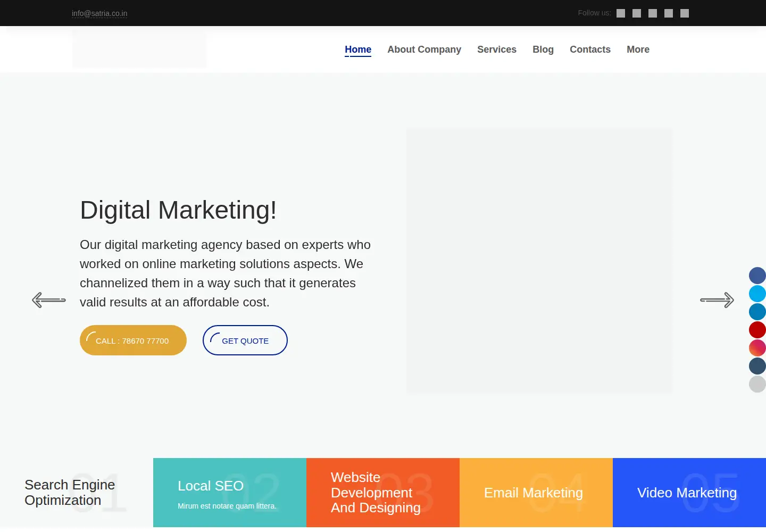Go to the previous slide arrow
Screen dimensions: 766x532
(49, 300)
